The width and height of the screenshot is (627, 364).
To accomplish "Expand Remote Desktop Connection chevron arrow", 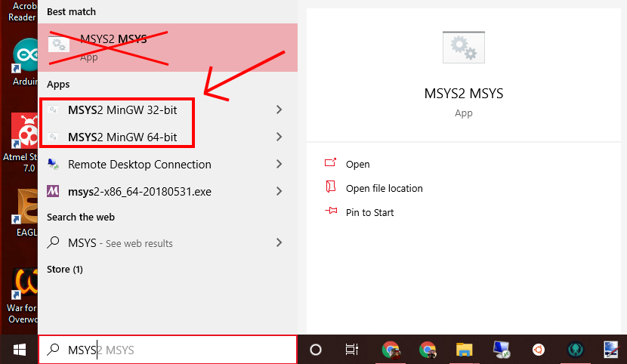I will (x=279, y=164).
